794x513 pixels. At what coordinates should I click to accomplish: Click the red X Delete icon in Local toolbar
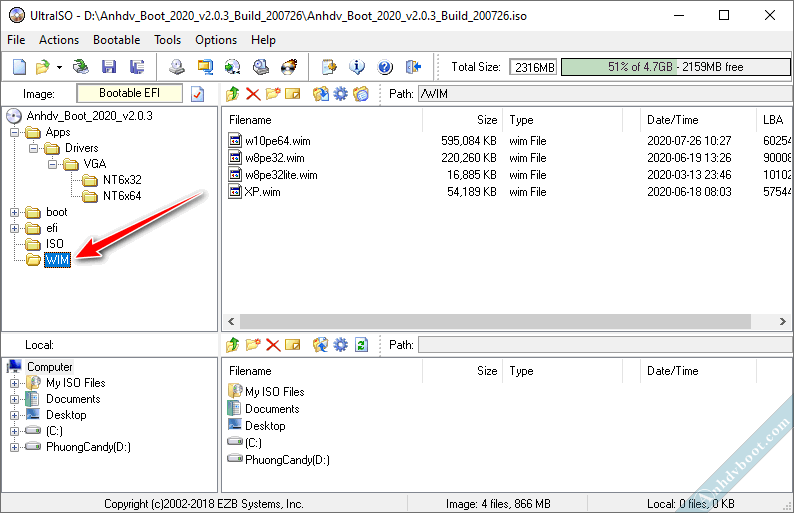point(273,345)
